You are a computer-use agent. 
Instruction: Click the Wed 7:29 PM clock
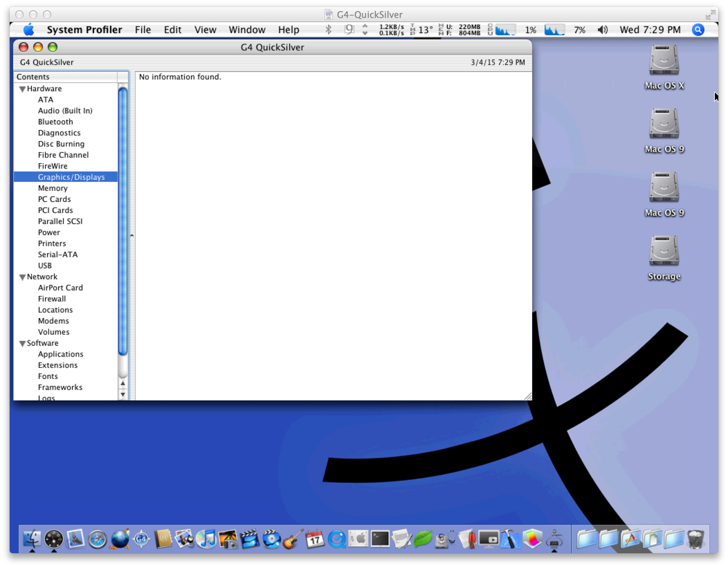point(650,30)
